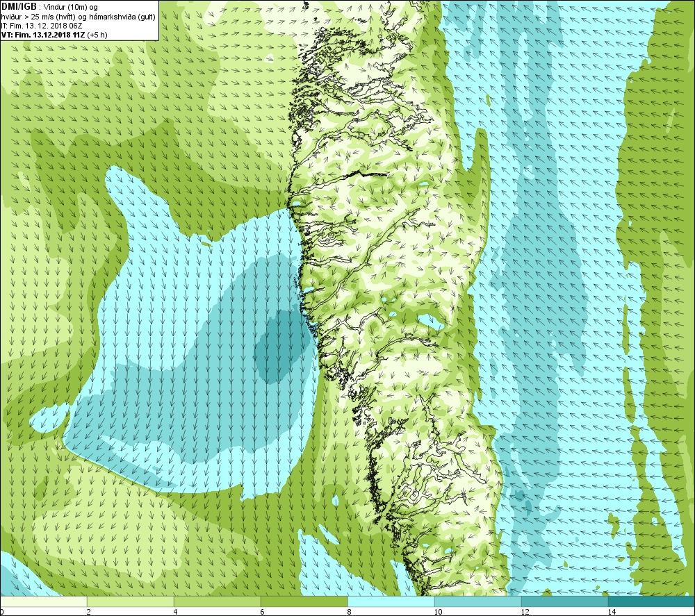Click the legend scale label "8"
This screenshot has width=695, height=616.
pos(350,612)
